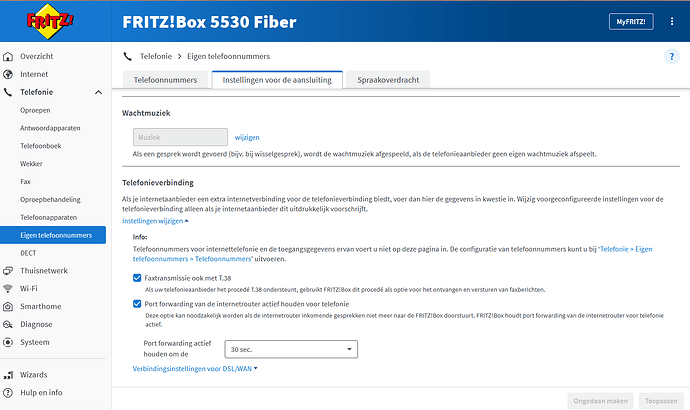Click the FRITZ!Box 5530 Fiber title

[x=209, y=22]
